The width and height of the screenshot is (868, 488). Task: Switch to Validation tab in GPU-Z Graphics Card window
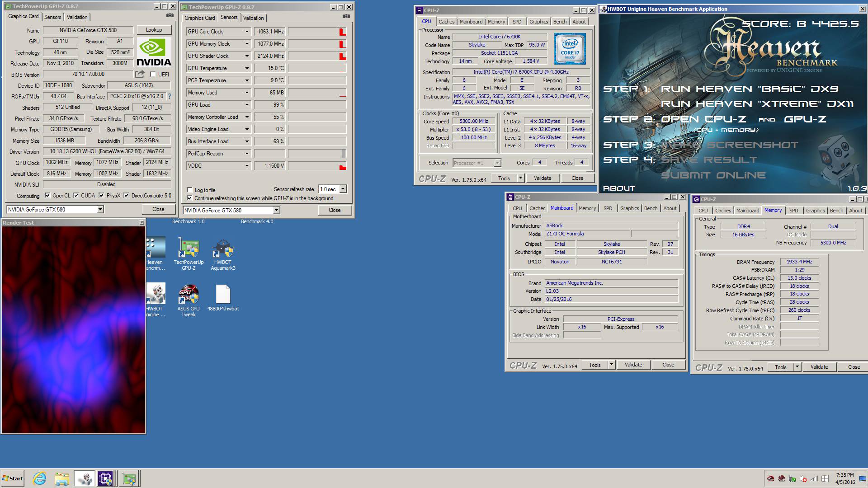pos(77,17)
